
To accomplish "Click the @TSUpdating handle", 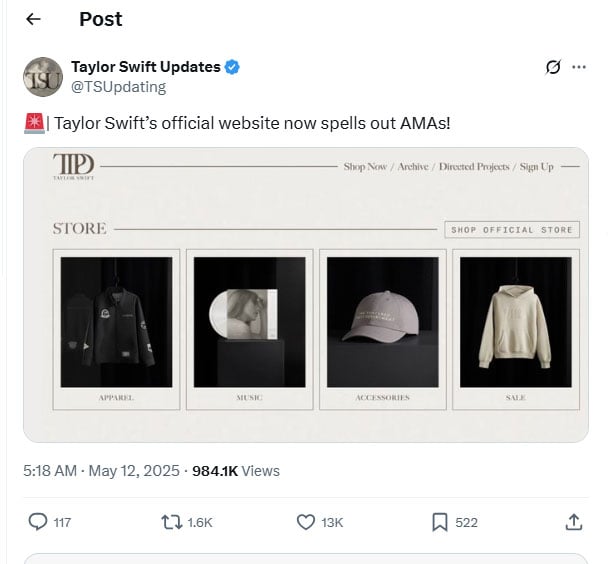I will [x=118, y=87].
